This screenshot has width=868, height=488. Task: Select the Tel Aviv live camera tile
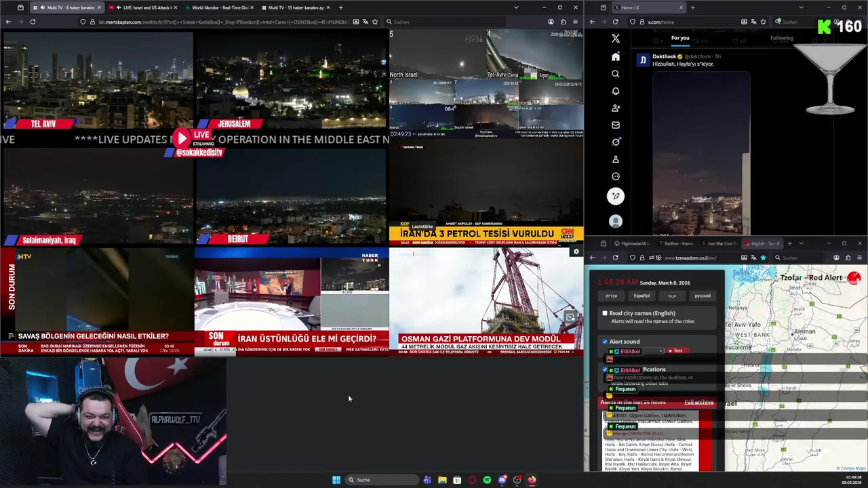97,80
